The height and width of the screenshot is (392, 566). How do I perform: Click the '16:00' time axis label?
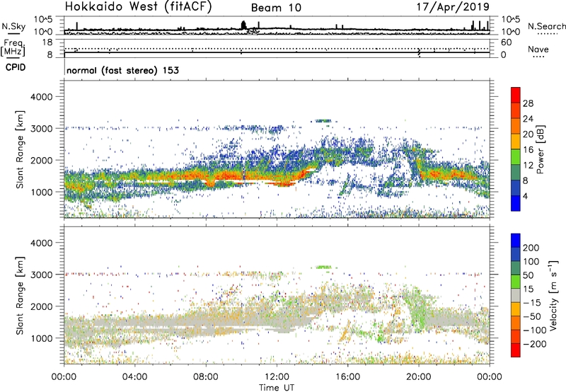click(347, 377)
